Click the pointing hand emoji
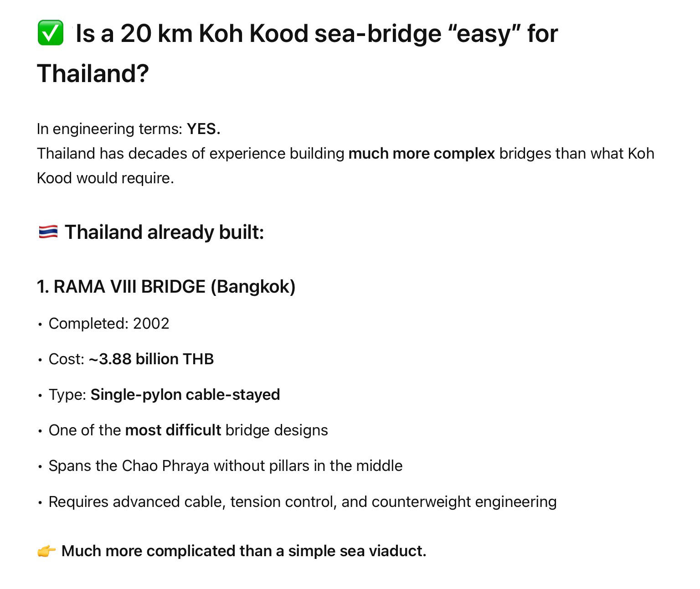700x589 pixels. (x=46, y=551)
